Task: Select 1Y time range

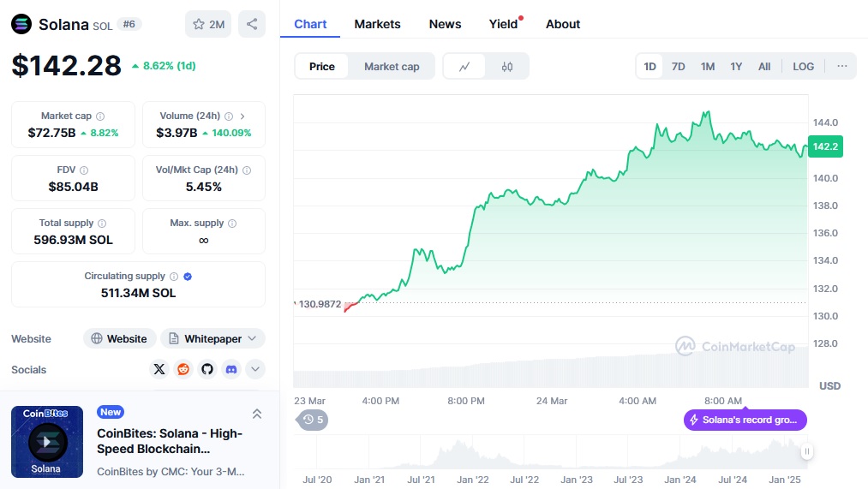Action: (x=736, y=67)
